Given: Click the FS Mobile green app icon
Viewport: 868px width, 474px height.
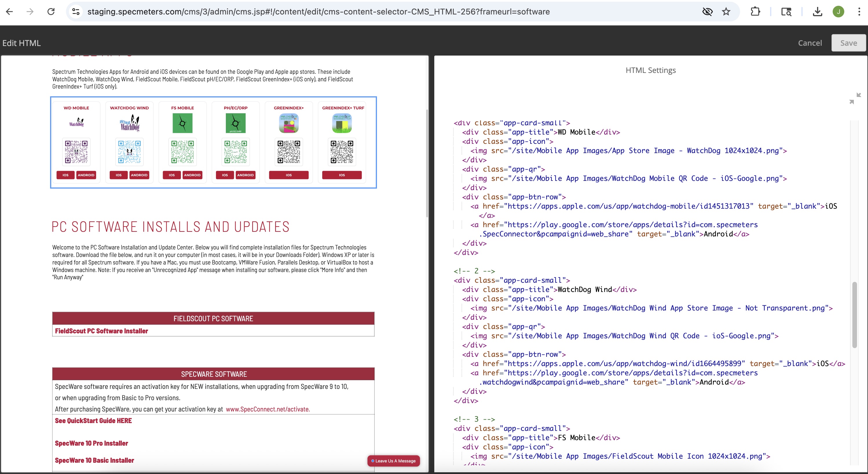Looking at the screenshot, I should coord(183,123).
